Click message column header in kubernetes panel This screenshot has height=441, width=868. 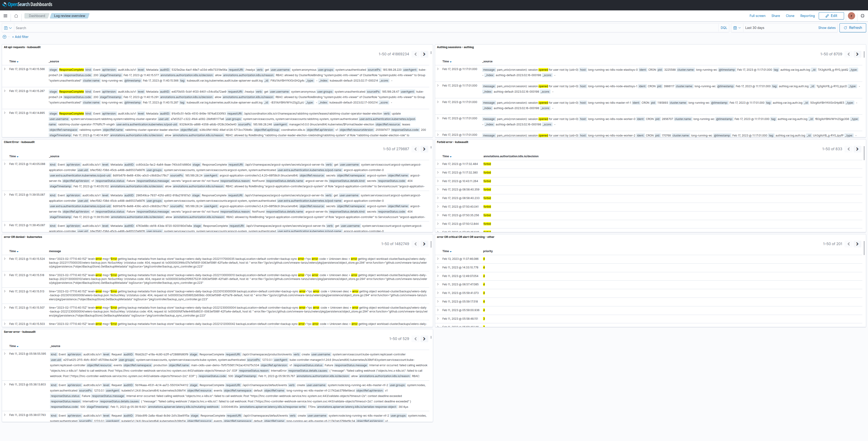point(55,251)
